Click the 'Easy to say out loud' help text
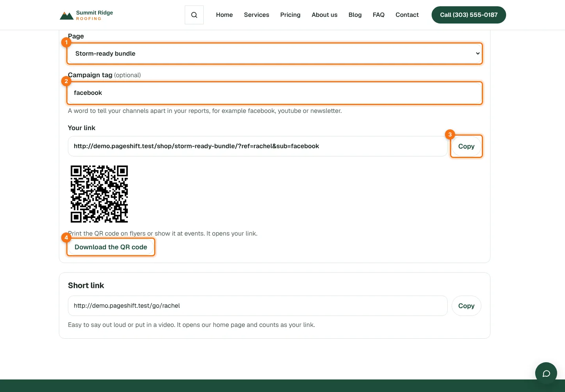565x392 pixels. (191, 325)
